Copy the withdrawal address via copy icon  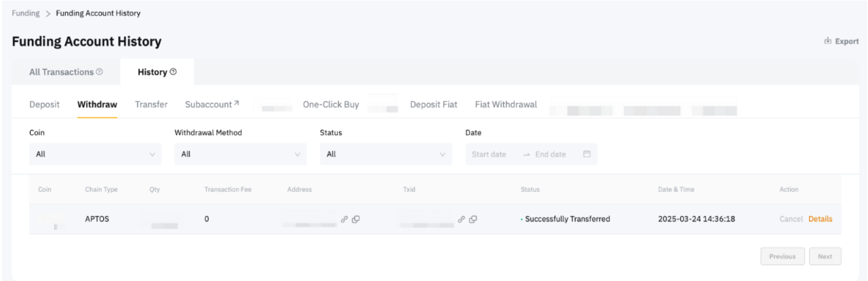[x=356, y=219]
